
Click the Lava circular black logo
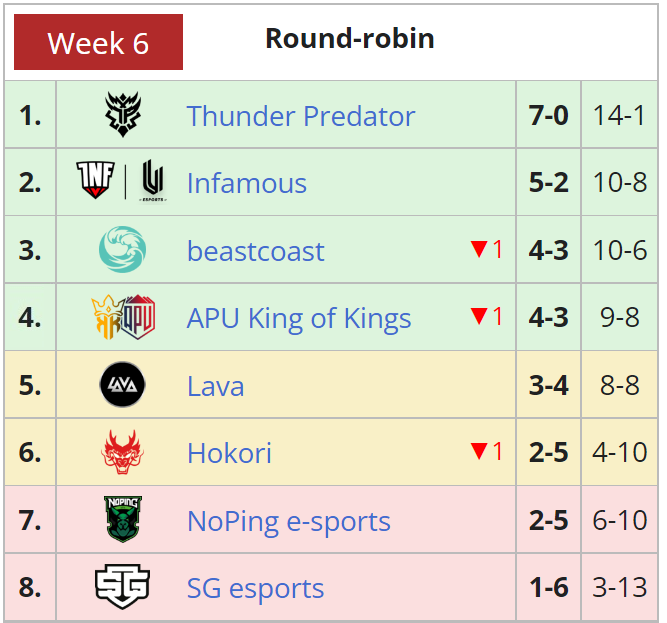(123, 384)
